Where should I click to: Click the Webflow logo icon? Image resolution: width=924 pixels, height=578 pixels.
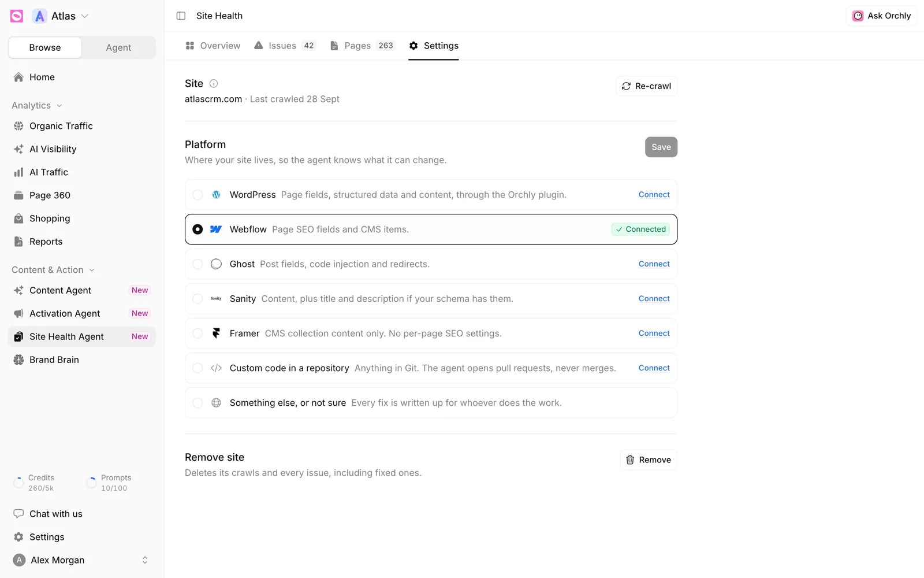[216, 229]
